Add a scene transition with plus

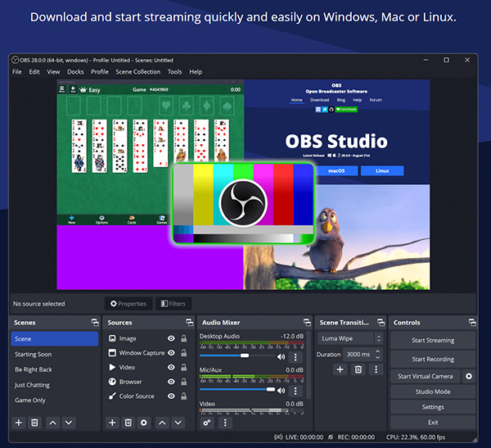tap(340, 369)
